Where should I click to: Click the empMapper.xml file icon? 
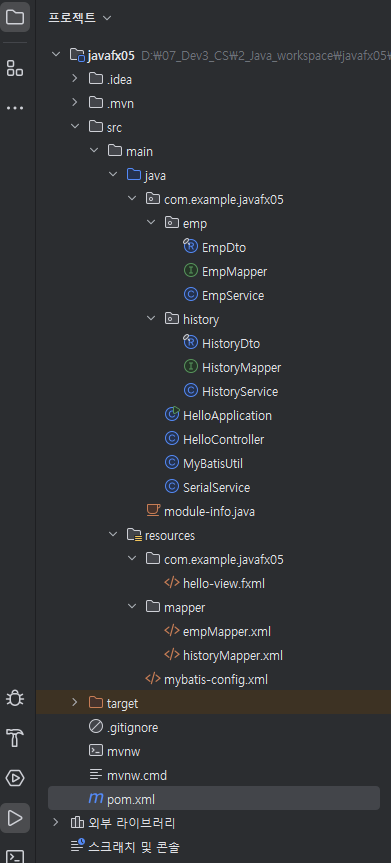click(x=172, y=631)
